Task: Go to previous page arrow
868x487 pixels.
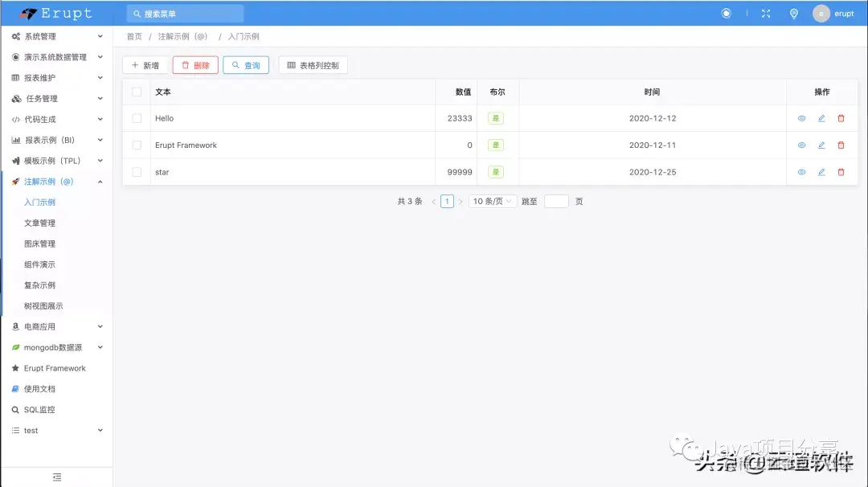Action: (433, 202)
